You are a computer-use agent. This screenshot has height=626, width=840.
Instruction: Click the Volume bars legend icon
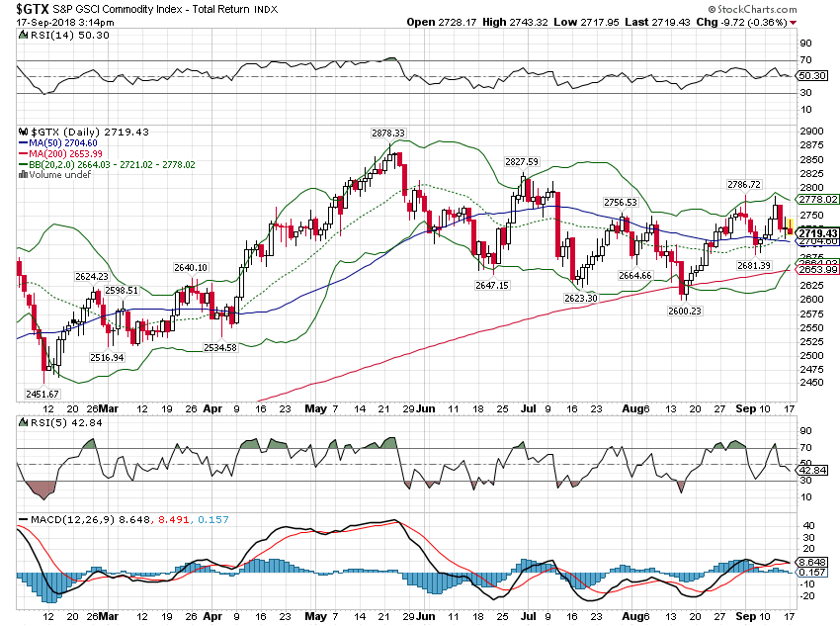pos(23,175)
